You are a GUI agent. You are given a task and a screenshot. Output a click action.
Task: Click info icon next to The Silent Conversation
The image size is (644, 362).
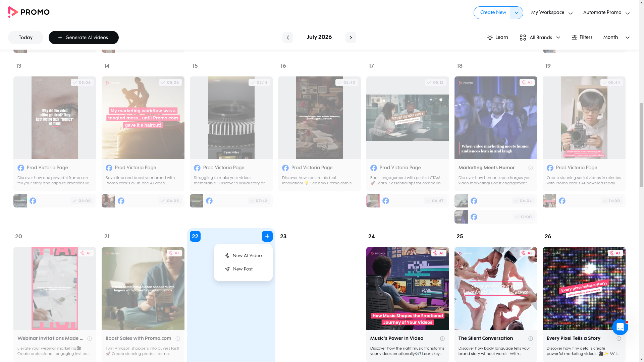pyautogui.click(x=530, y=339)
